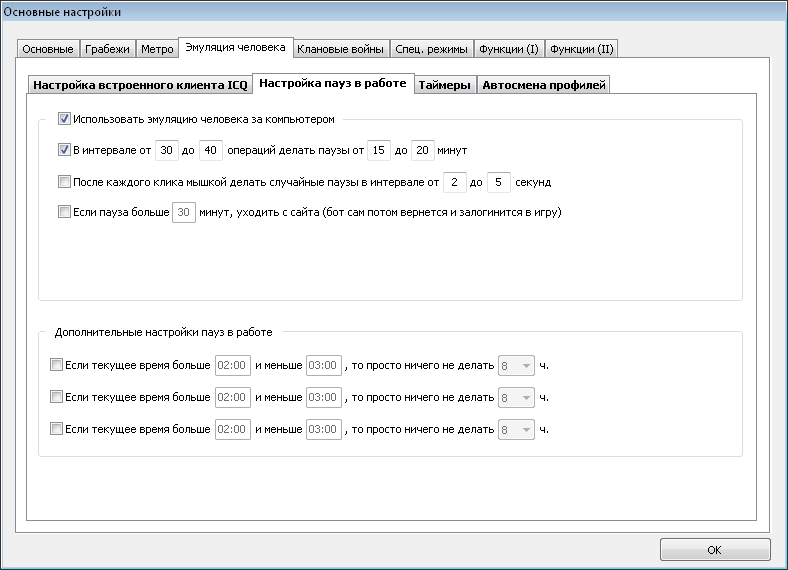Open the Таймеры sub-tab
788x570 pixels.
[x=444, y=85]
